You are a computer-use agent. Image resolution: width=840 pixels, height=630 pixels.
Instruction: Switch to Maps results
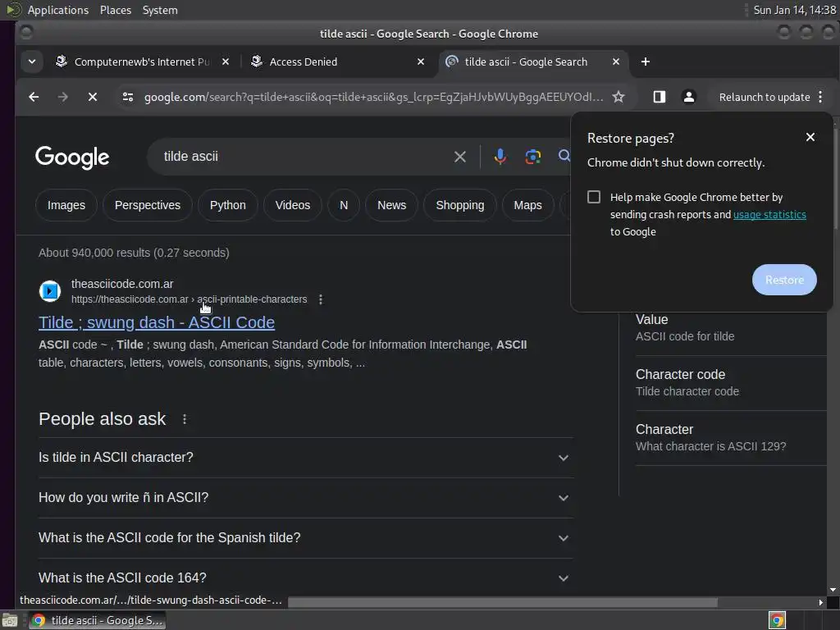point(527,205)
